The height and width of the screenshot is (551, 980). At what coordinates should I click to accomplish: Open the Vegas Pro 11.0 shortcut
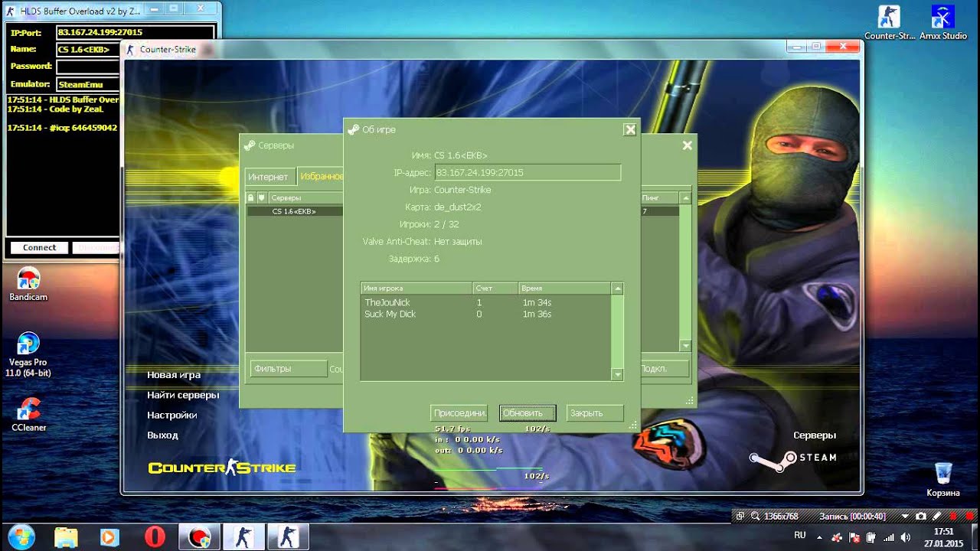tap(28, 354)
